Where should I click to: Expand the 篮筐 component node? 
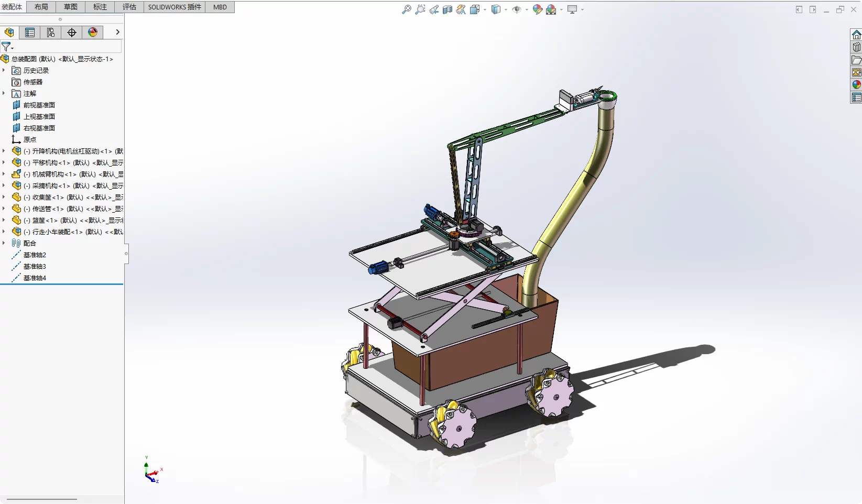[x=4, y=220]
